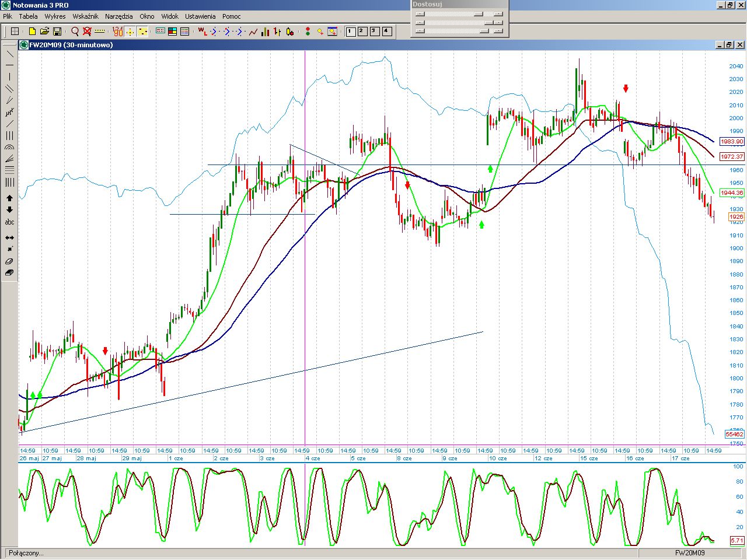
Task: Select the eraser tool in left sidebar
Action: [9, 261]
